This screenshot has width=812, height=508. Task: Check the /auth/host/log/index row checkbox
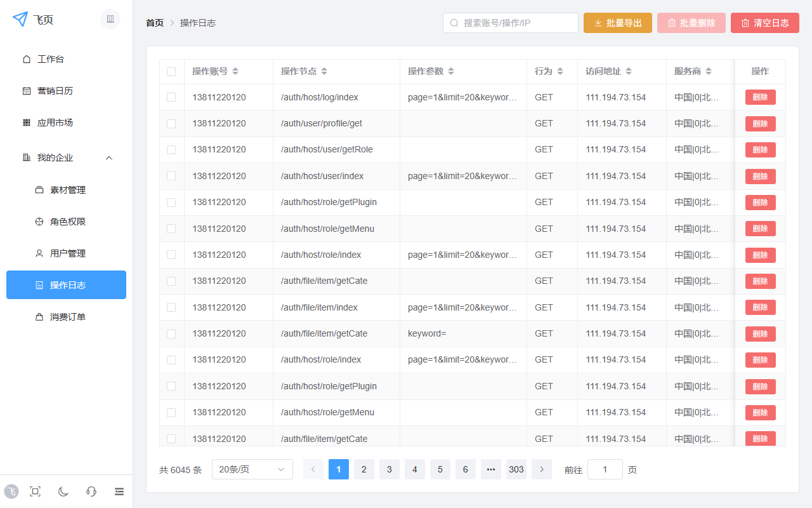click(x=171, y=97)
